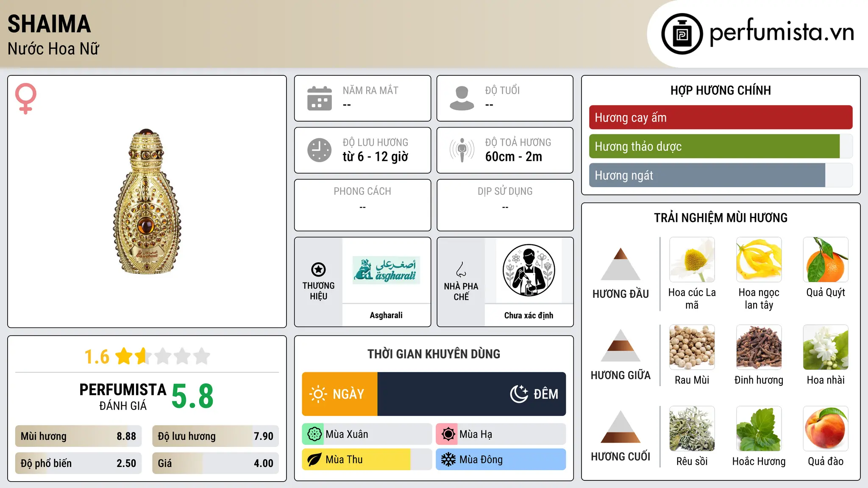Viewport: 868px width, 488px height.
Task: Click the Dịp sử dụng card
Action: tap(505, 205)
